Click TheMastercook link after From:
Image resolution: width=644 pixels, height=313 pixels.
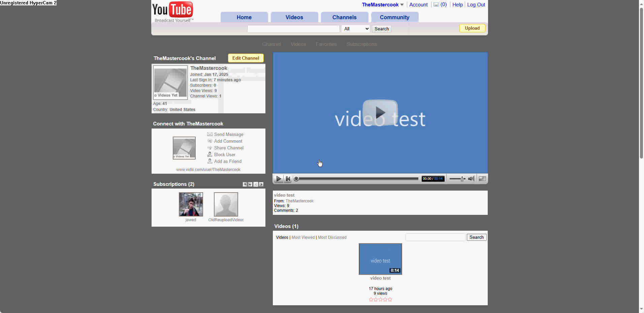pyautogui.click(x=299, y=201)
